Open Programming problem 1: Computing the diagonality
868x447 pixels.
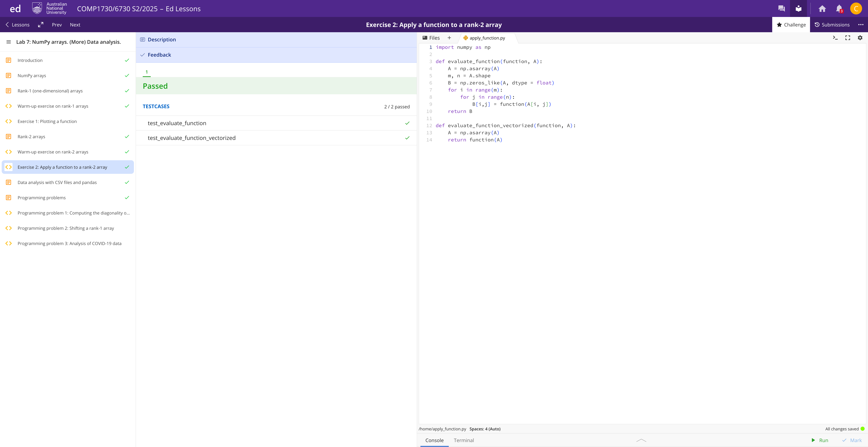(68, 213)
